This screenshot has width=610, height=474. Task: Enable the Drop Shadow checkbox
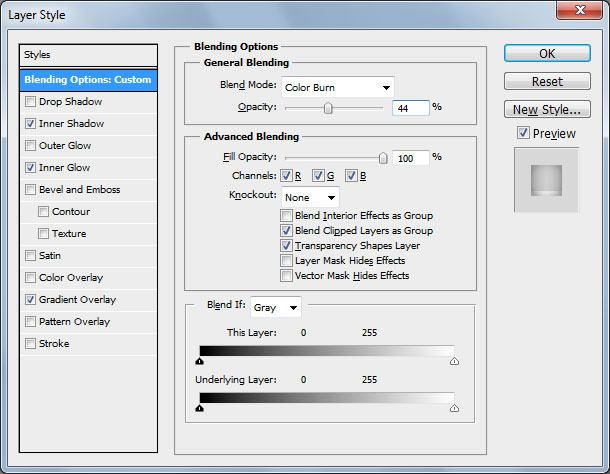point(32,102)
